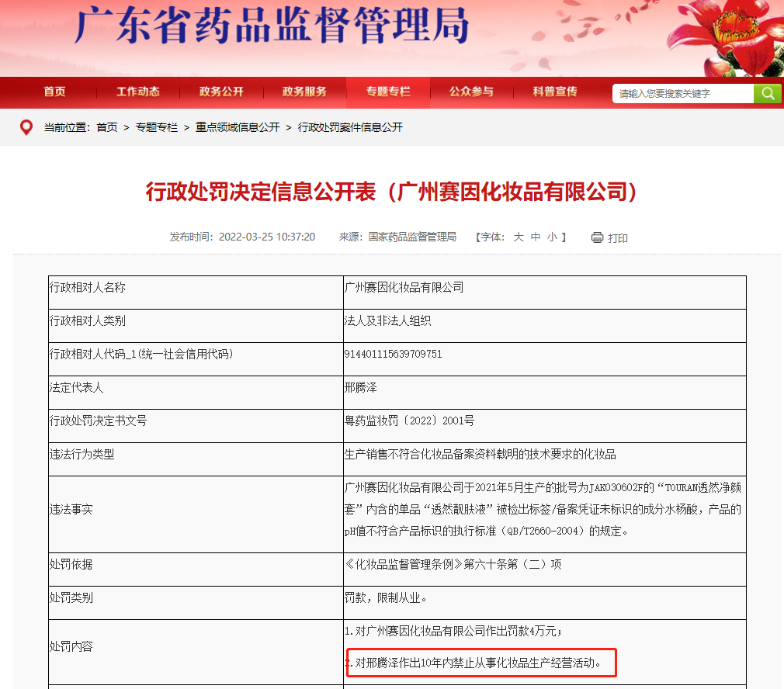Click the 广东省药品监督管理局 site title banner
Image resolution: width=784 pixels, height=689 pixels.
tap(272, 27)
